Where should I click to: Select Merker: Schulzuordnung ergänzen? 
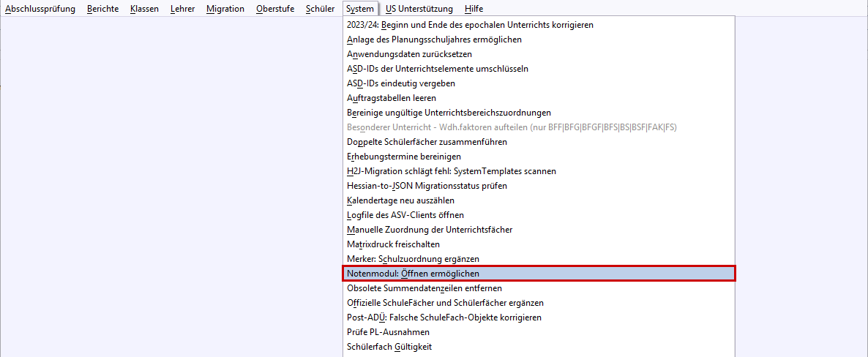539,258
